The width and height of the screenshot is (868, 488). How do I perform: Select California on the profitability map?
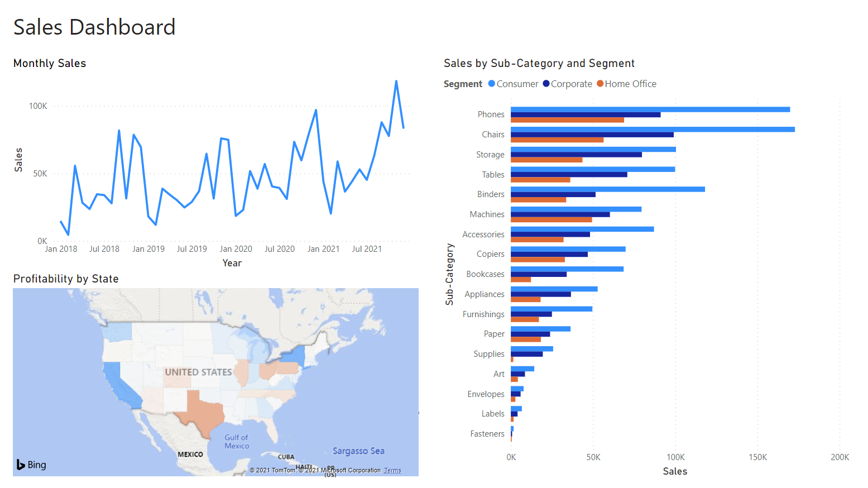coord(120,385)
